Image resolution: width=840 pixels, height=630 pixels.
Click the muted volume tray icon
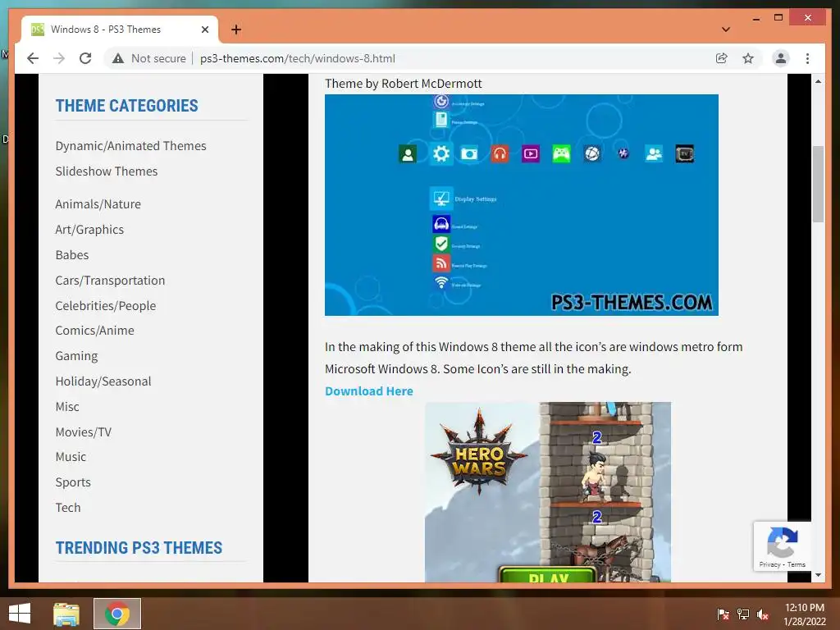click(763, 614)
